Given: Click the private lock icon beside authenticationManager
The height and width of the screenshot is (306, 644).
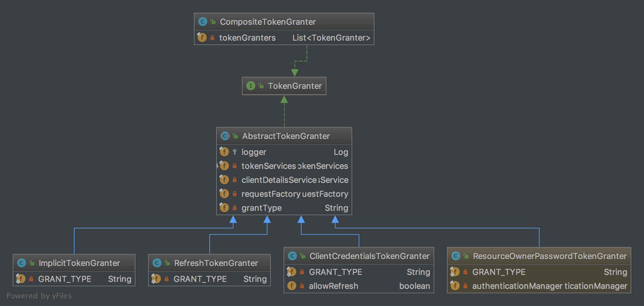Looking at the screenshot, I should click(465, 286).
